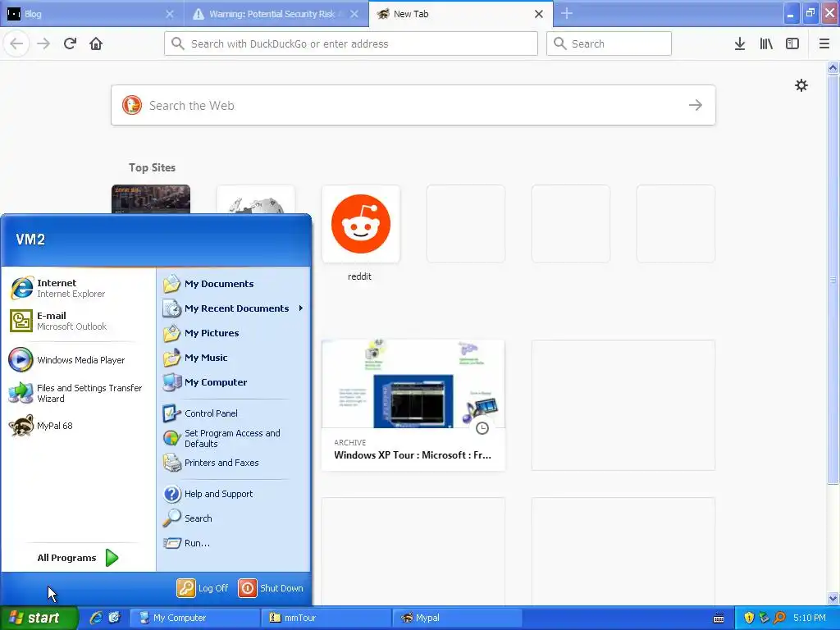The width and height of the screenshot is (840, 630).
Task: Open new tab page settings gear
Action: [801, 85]
